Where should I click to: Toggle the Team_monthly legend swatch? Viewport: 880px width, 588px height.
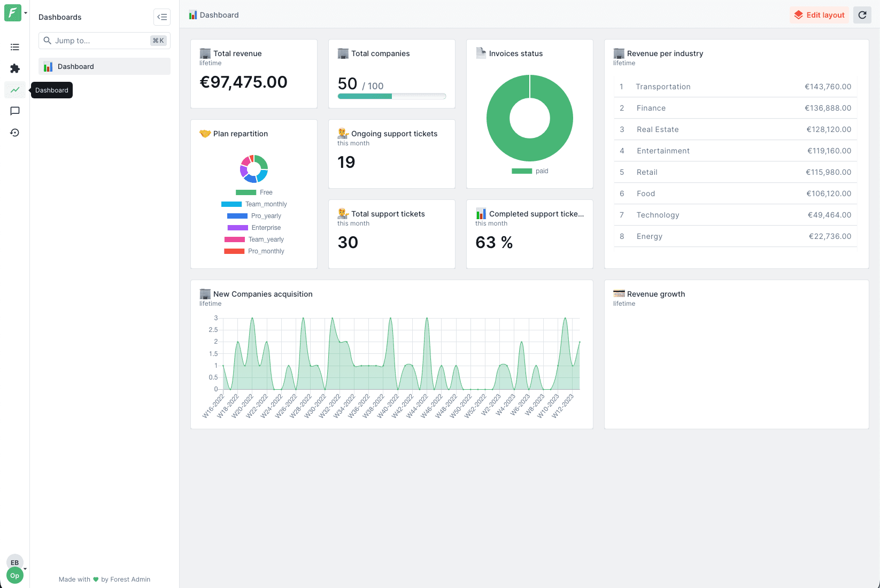231,204
